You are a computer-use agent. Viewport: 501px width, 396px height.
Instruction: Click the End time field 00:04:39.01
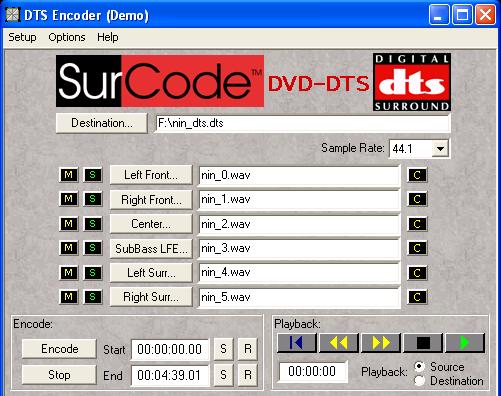coord(170,375)
